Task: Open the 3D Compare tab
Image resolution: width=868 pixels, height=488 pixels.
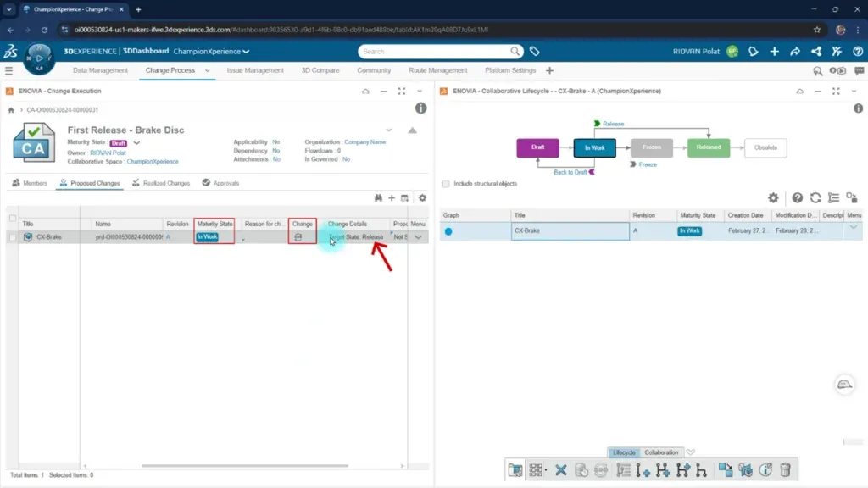Action: tap(320, 70)
